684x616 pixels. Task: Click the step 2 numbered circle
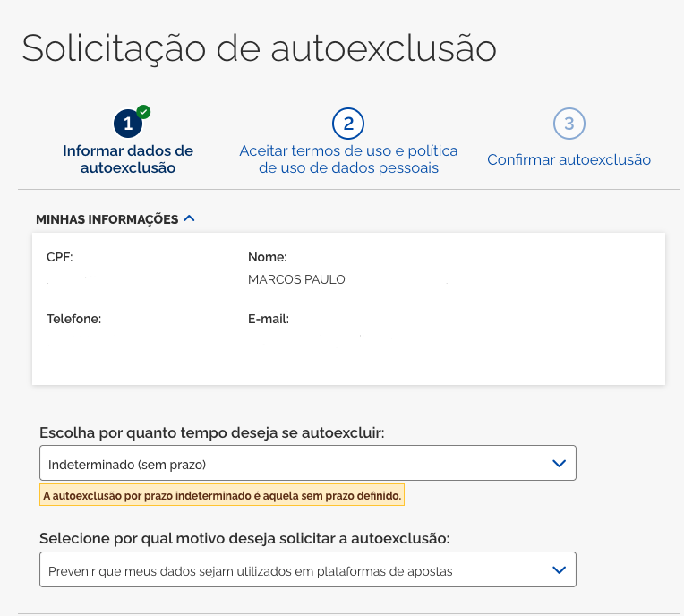[348, 124]
